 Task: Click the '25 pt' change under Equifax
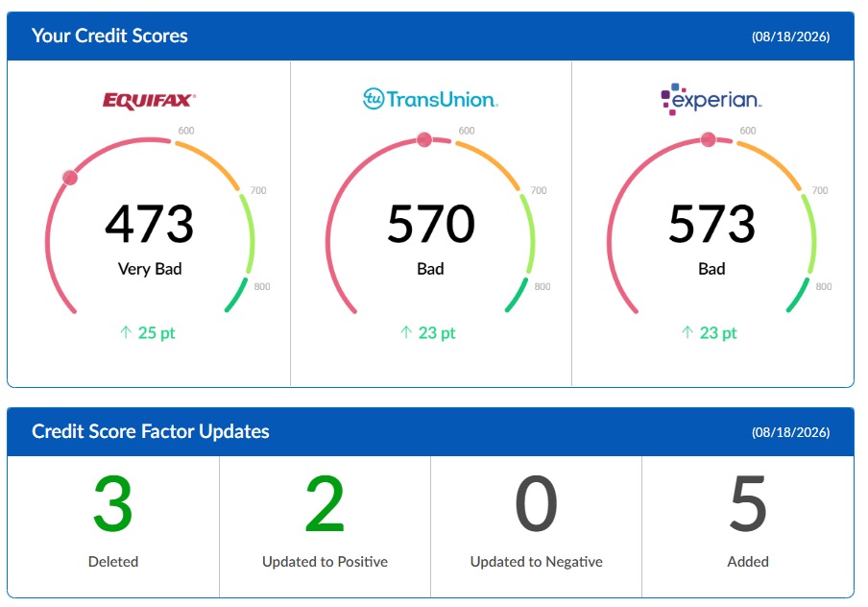(157, 333)
